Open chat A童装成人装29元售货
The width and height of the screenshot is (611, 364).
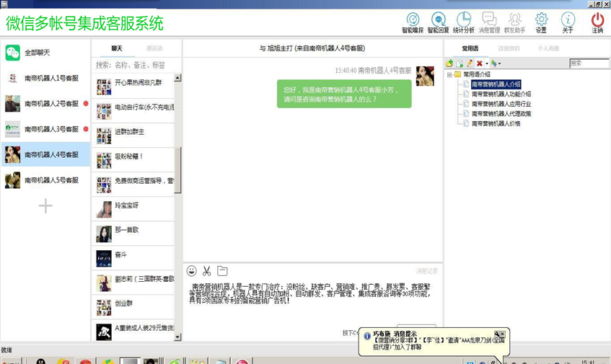[x=133, y=331]
